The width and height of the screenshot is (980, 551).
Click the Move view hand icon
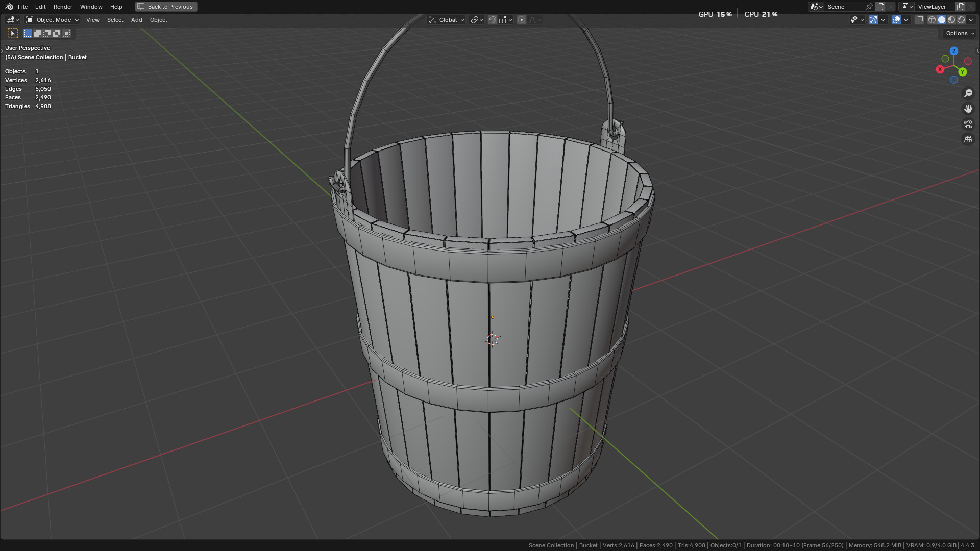(x=968, y=109)
